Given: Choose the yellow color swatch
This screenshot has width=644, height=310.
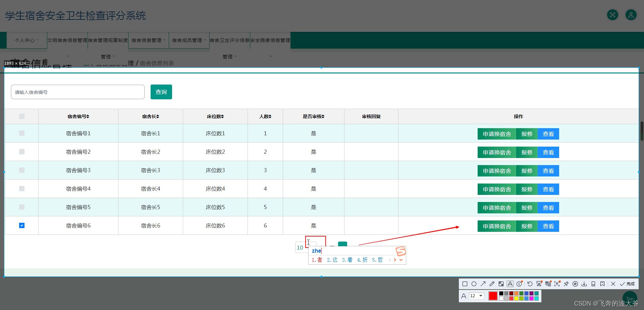Looking at the screenshot, I should point(517,298).
